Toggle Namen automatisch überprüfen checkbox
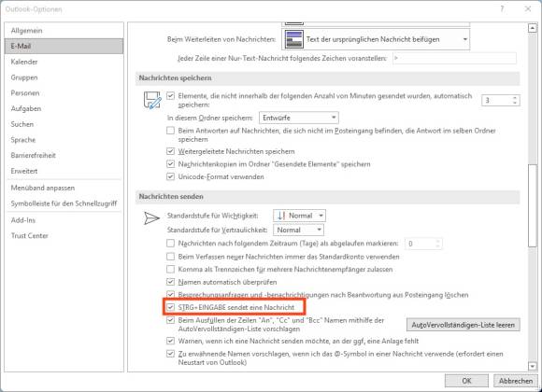542x392 pixels. click(x=170, y=282)
